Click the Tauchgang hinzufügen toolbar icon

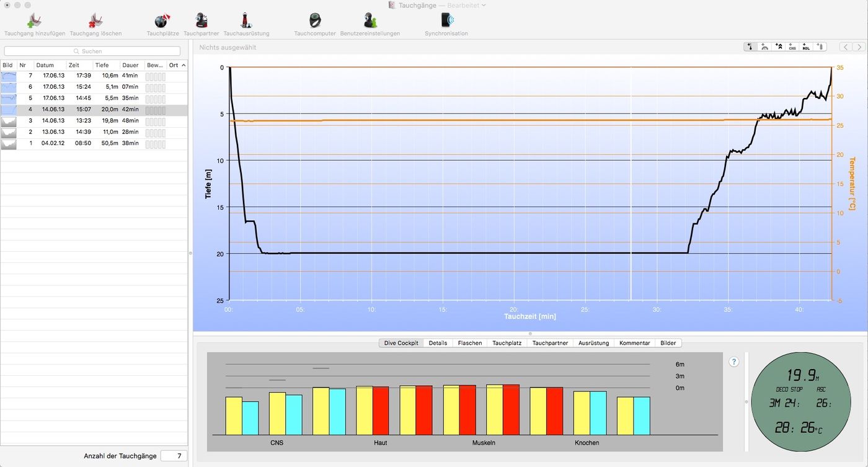(x=34, y=21)
